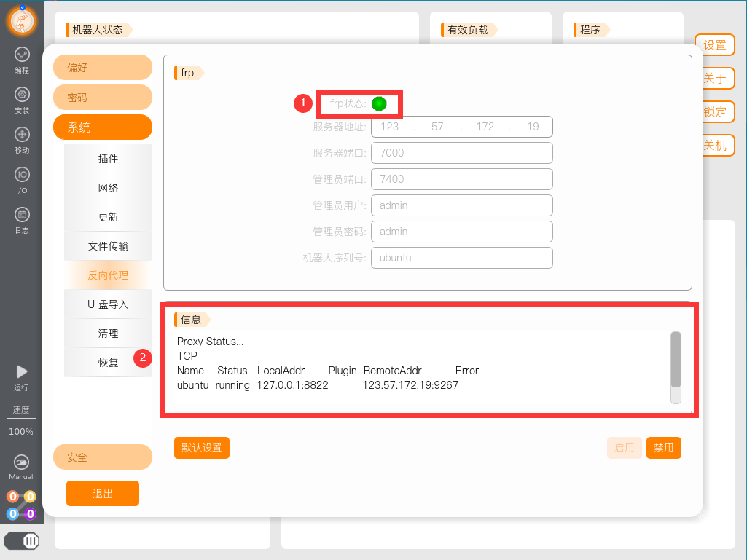Toggle the switch at bottom-left corner
Screen dimensions: 747x560
[x=22, y=541]
